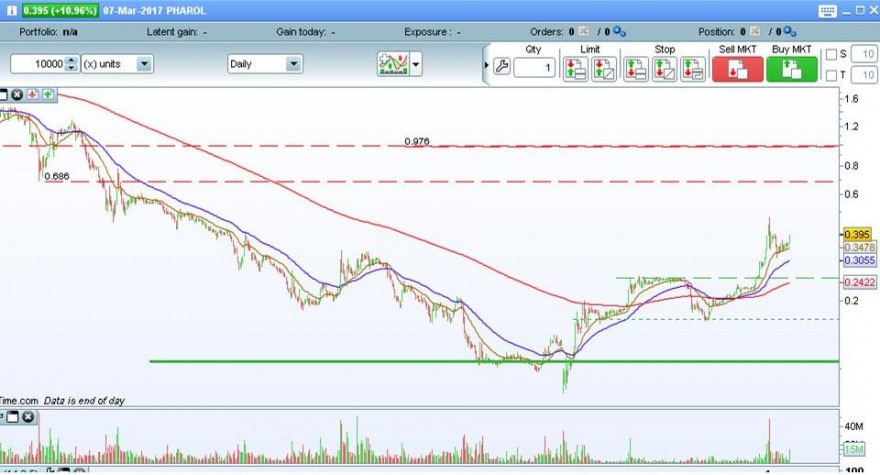This screenshot has width=880, height=475.
Task: Click the Data is end of day notice
Action: click(x=84, y=401)
